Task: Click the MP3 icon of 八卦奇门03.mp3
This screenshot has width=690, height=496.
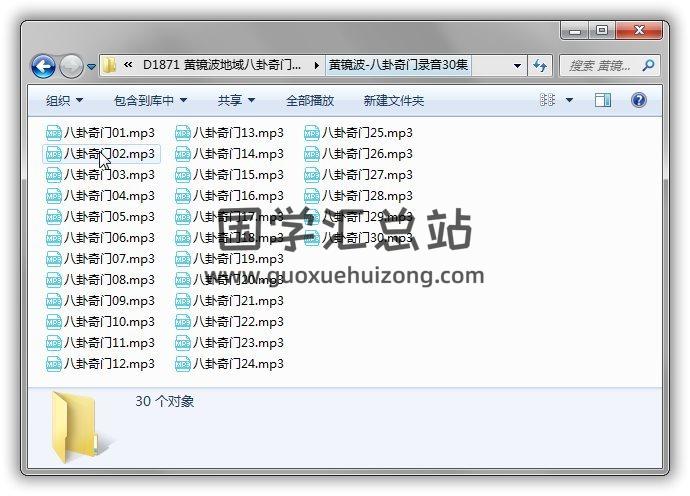Action: 54,175
